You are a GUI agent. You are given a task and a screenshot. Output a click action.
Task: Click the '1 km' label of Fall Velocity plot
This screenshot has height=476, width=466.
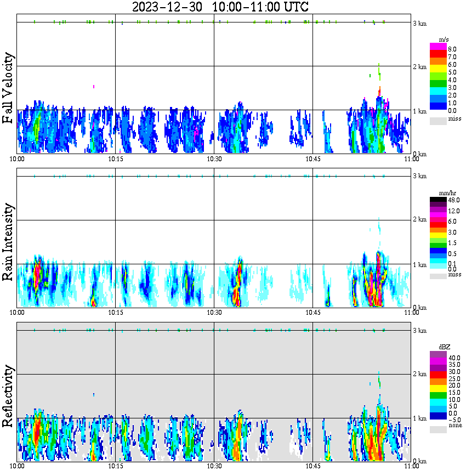pyautogui.click(x=419, y=111)
